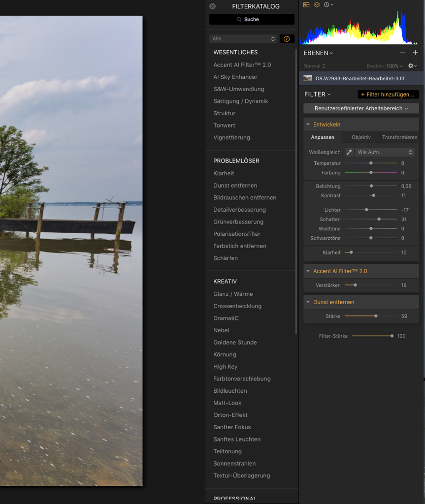Remove layer using the minus icon
Image resolution: width=425 pixels, height=504 pixels.
tap(403, 53)
